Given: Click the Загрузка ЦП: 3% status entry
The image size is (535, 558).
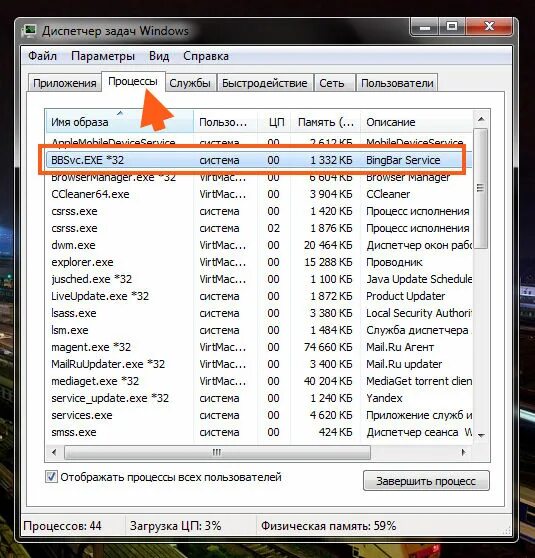Looking at the screenshot, I should click(x=175, y=526).
